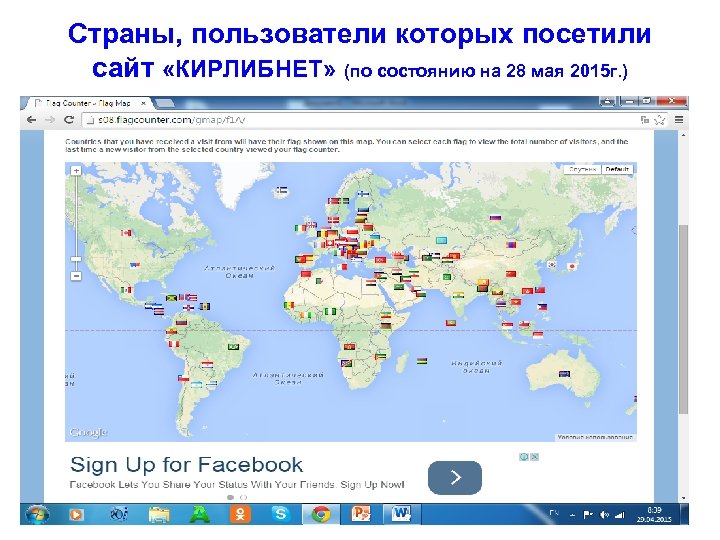Zoom out on the map with minus

(x=76, y=276)
